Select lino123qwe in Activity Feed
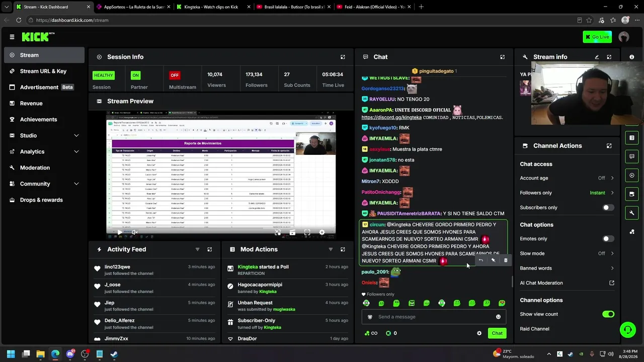Viewport: 644px width, 362px height. coord(117,267)
